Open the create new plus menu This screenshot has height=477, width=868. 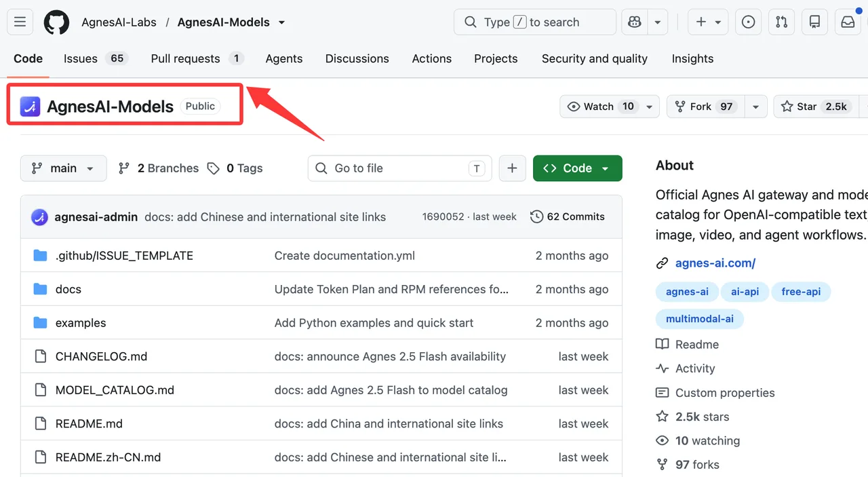708,22
